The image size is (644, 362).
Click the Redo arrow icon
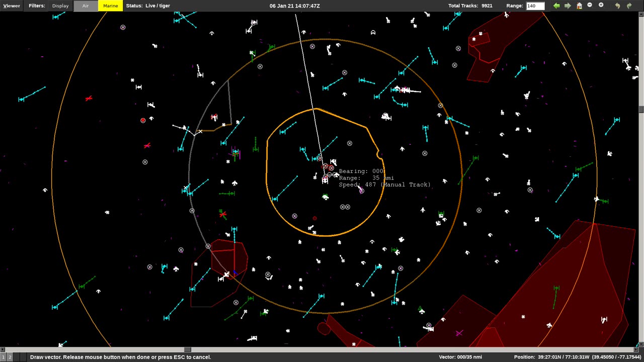pos(629,6)
